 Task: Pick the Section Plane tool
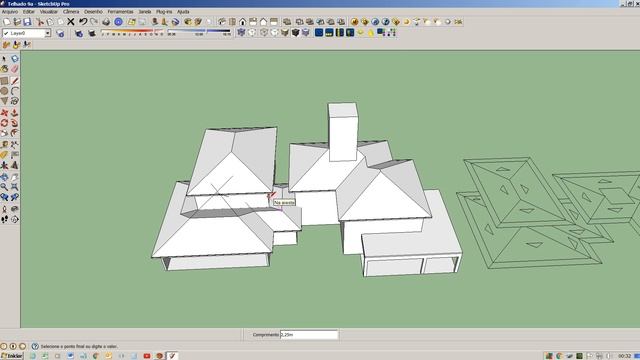[15, 219]
